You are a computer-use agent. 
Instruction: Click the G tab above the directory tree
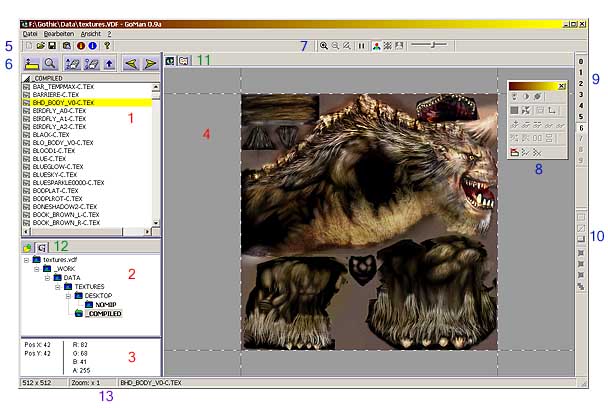click(41, 247)
